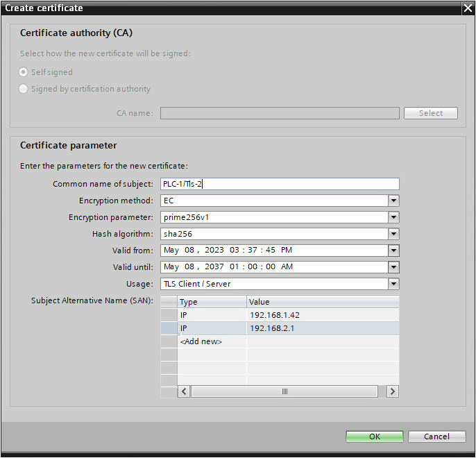Open the Valid from date picker arrow
This screenshot has height=458, width=476.
tap(393, 251)
